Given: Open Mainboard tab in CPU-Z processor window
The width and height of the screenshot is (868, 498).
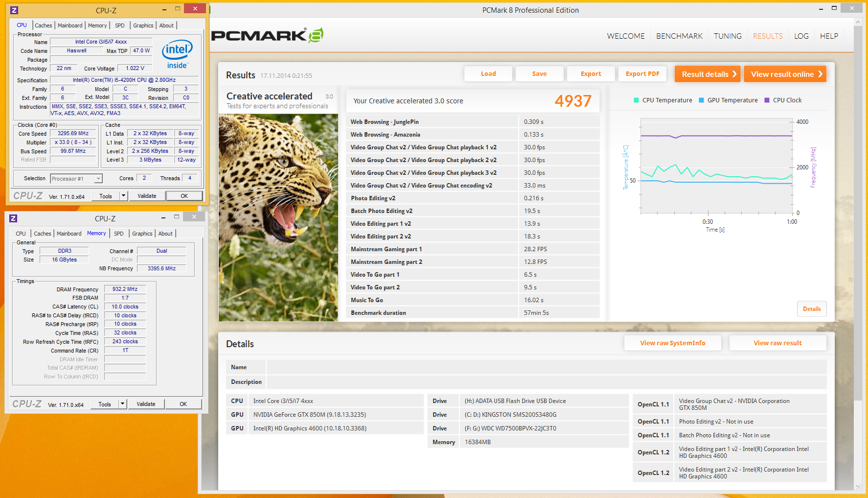Looking at the screenshot, I should 70,25.
